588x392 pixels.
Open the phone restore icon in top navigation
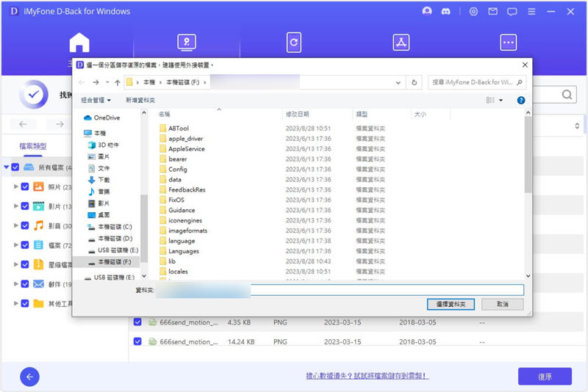pos(294,43)
